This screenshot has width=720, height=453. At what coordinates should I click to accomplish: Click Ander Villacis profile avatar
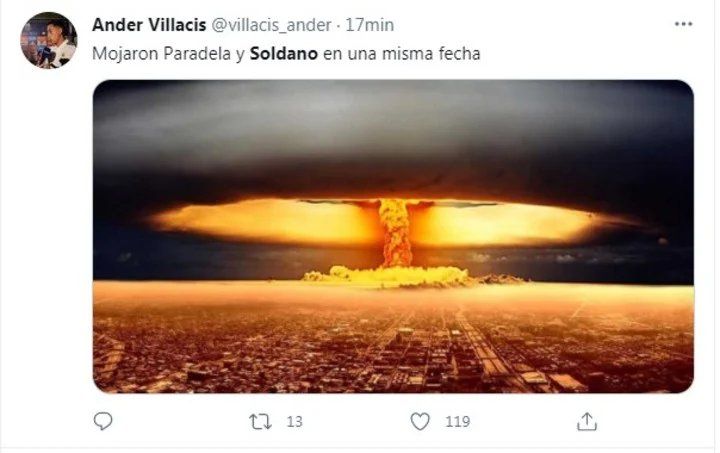(x=49, y=40)
